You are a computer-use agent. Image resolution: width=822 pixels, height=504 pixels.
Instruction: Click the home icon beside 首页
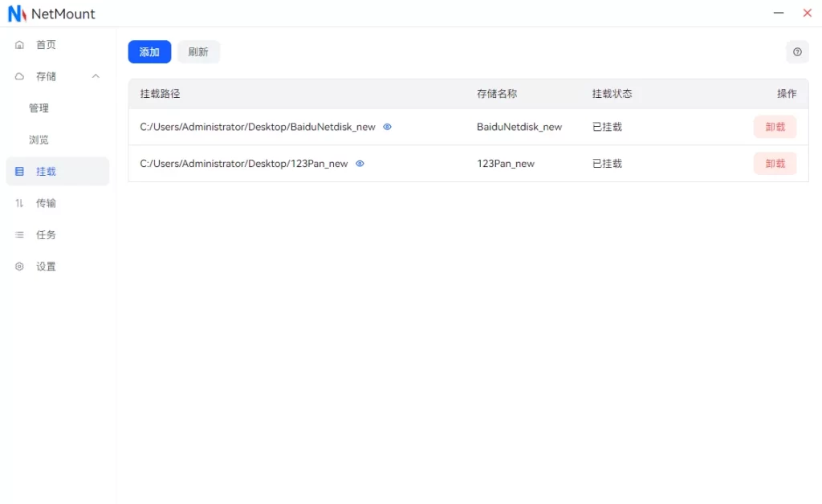[19, 45]
